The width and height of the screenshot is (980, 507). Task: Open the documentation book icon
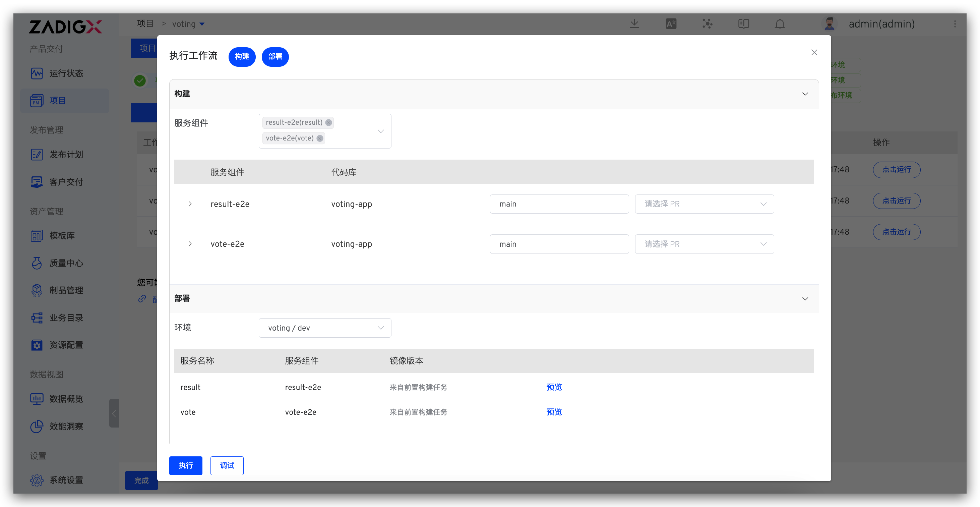pyautogui.click(x=743, y=23)
